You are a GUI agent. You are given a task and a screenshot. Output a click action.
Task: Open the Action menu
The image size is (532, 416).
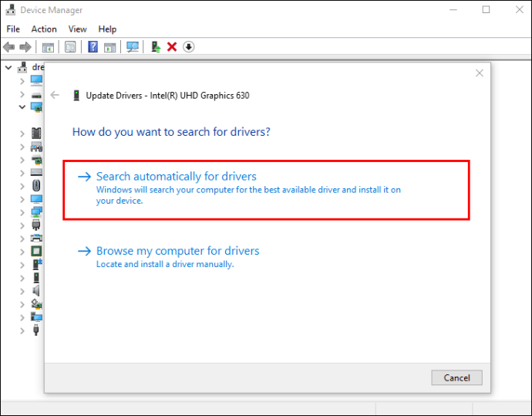[x=44, y=29]
